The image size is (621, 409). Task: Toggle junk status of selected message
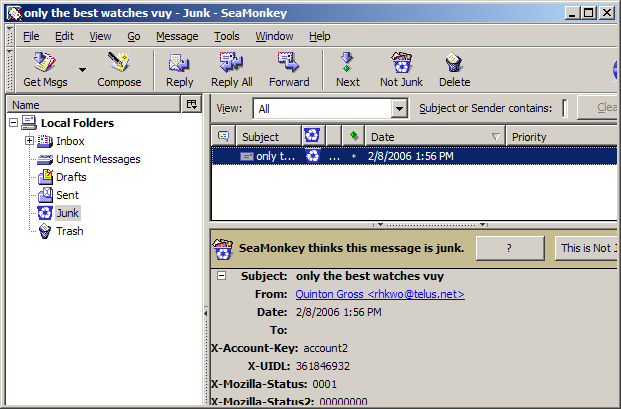(x=312, y=156)
